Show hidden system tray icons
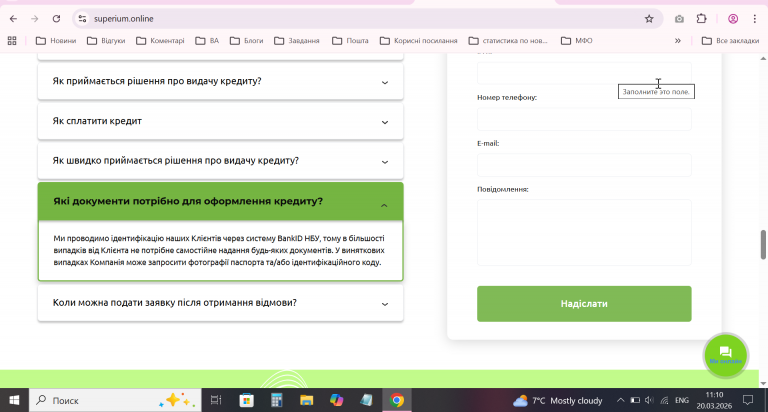The width and height of the screenshot is (768, 412). click(620, 400)
